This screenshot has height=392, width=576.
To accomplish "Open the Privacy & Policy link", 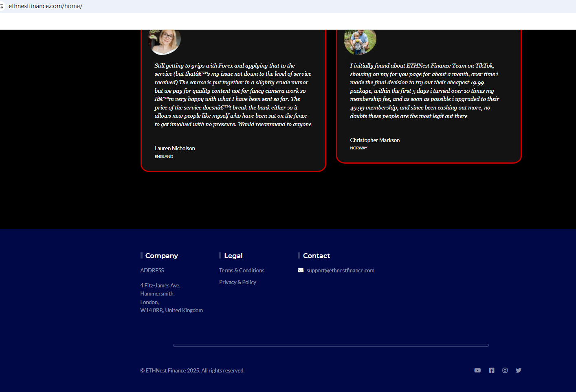I will pos(237,282).
